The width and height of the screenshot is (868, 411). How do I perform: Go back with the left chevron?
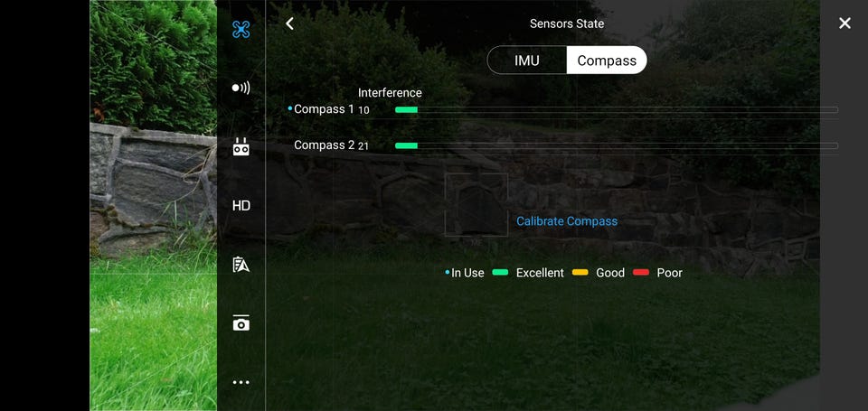(289, 23)
